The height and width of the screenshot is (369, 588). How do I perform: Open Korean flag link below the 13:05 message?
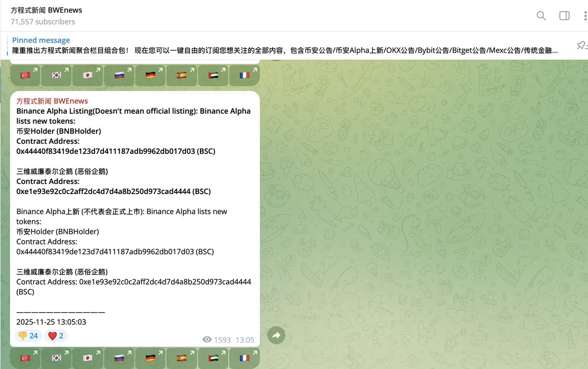pyautogui.click(x=56, y=358)
